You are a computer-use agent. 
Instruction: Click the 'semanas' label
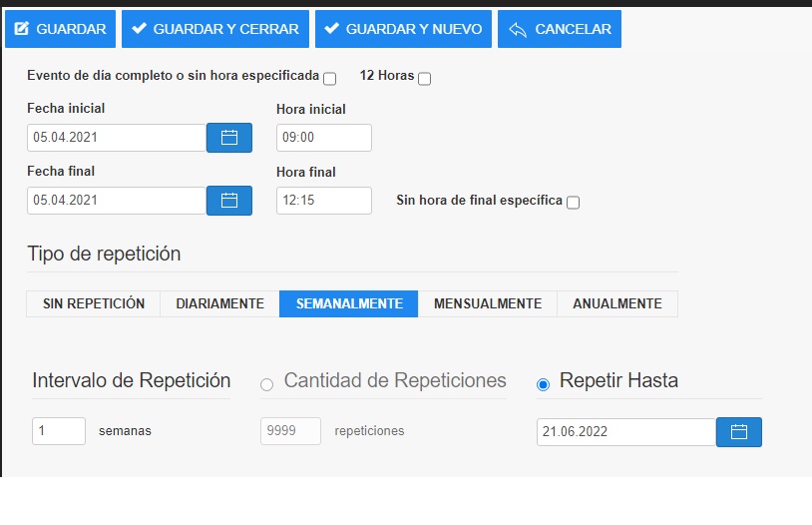pyautogui.click(x=125, y=431)
